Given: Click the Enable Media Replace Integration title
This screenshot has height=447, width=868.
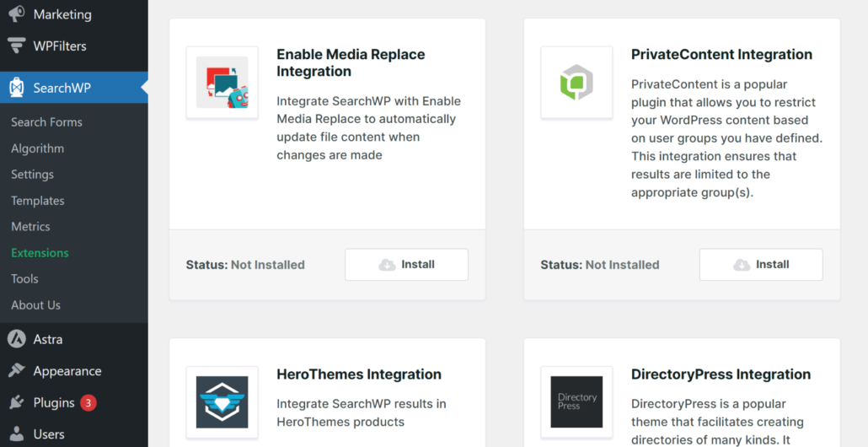Looking at the screenshot, I should click(351, 62).
